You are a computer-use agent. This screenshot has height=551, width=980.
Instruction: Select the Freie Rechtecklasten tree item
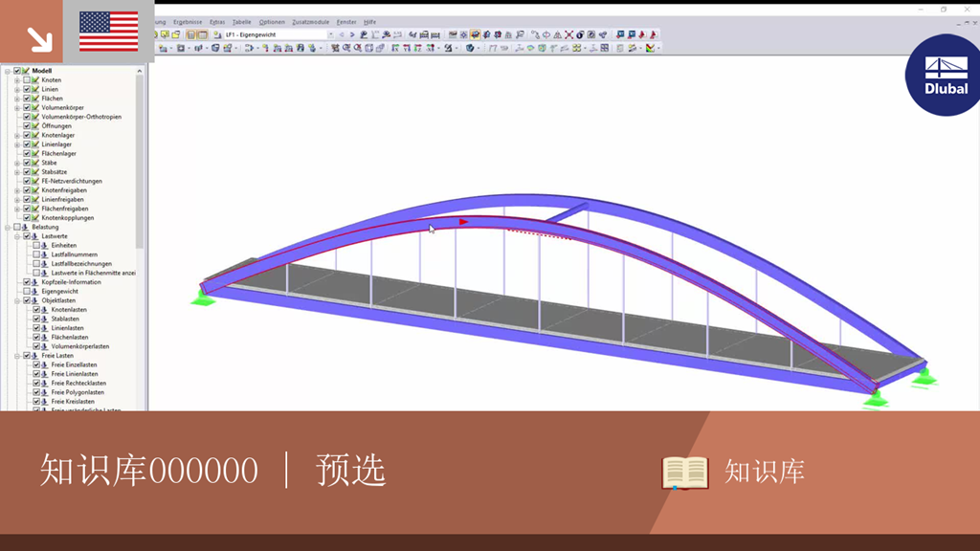point(78,383)
